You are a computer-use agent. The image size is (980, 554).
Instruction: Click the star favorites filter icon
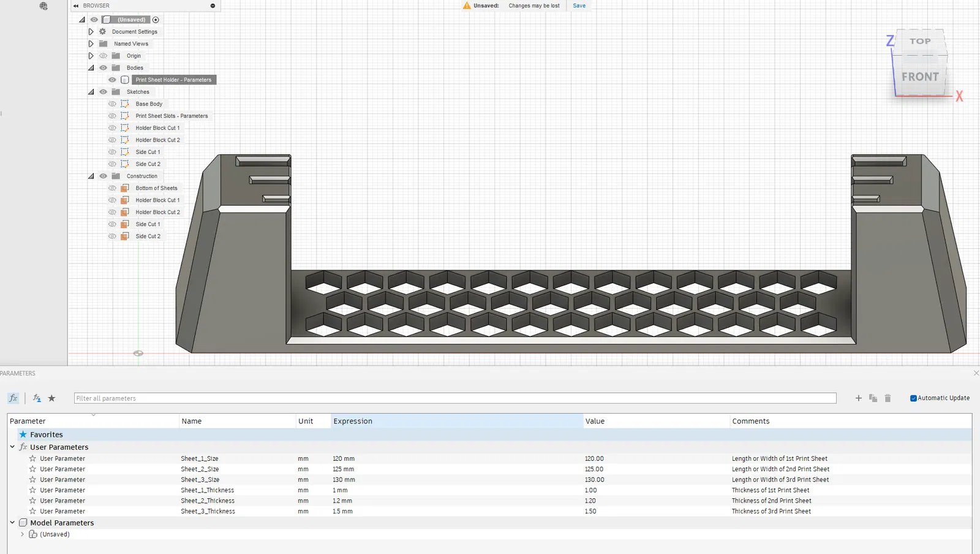[x=52, y=398]
